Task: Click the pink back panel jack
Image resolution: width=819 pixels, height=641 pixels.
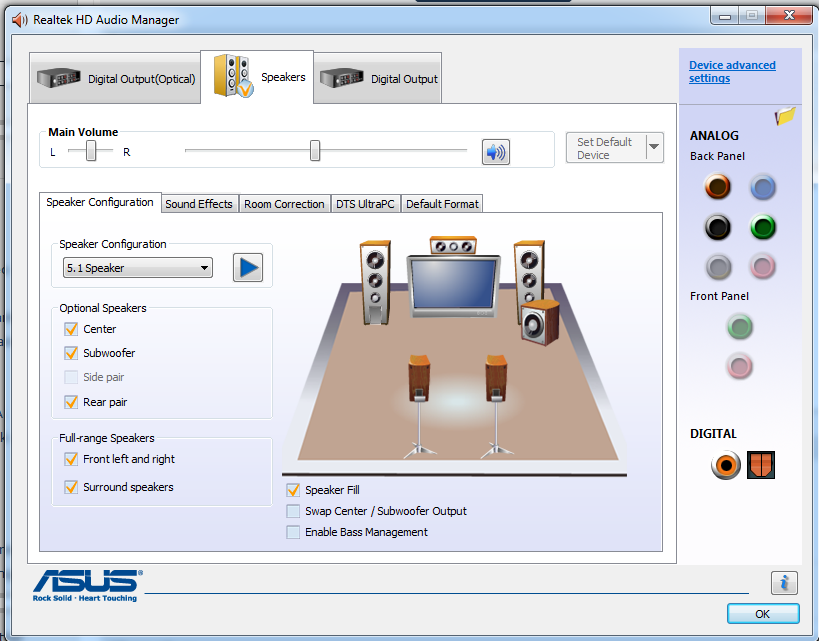Action: pos(763,266)
